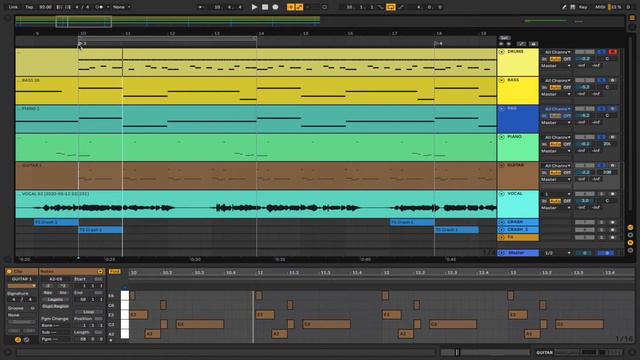This screenshot has width=640, height=360.
Task: Click the Link button
Action: point(13,7)
